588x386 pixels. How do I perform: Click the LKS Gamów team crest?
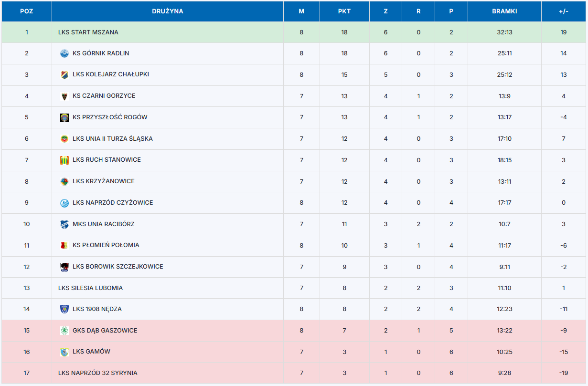[64, 352]
